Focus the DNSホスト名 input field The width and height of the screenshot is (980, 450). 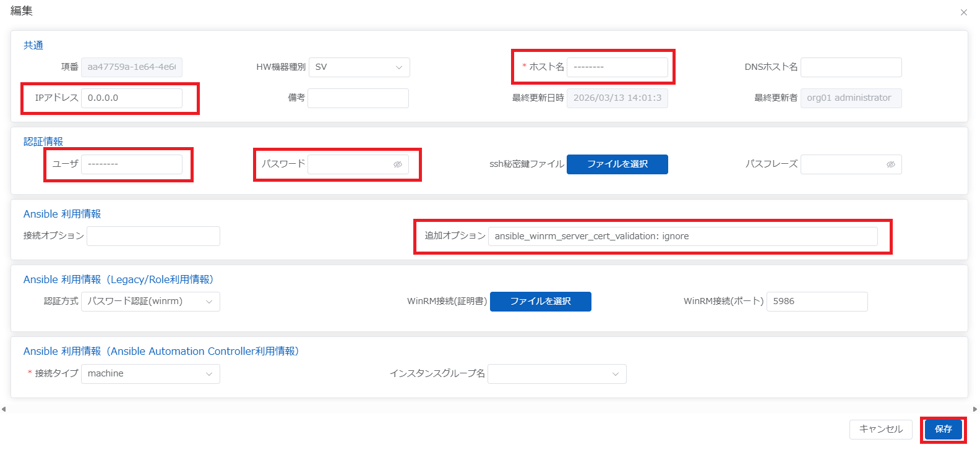(x=851, y=67)
